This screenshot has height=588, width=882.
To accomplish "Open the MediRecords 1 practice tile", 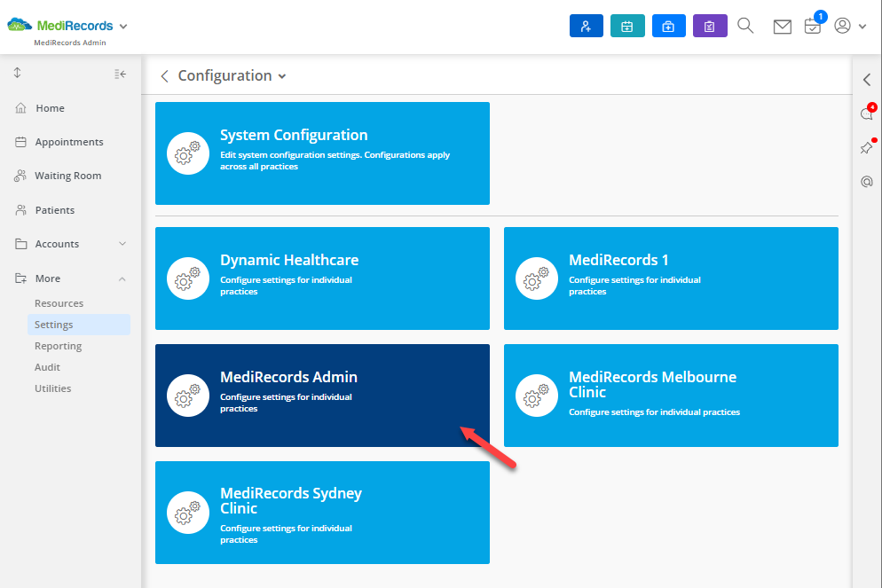I will tap(671, 278).
